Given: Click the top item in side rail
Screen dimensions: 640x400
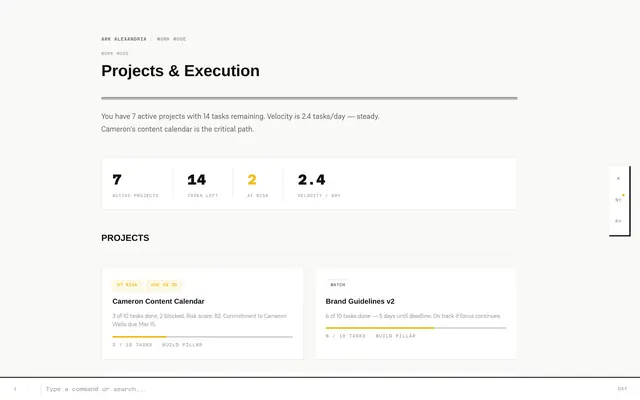Looking at the screenshot, I should pos(618,178).
